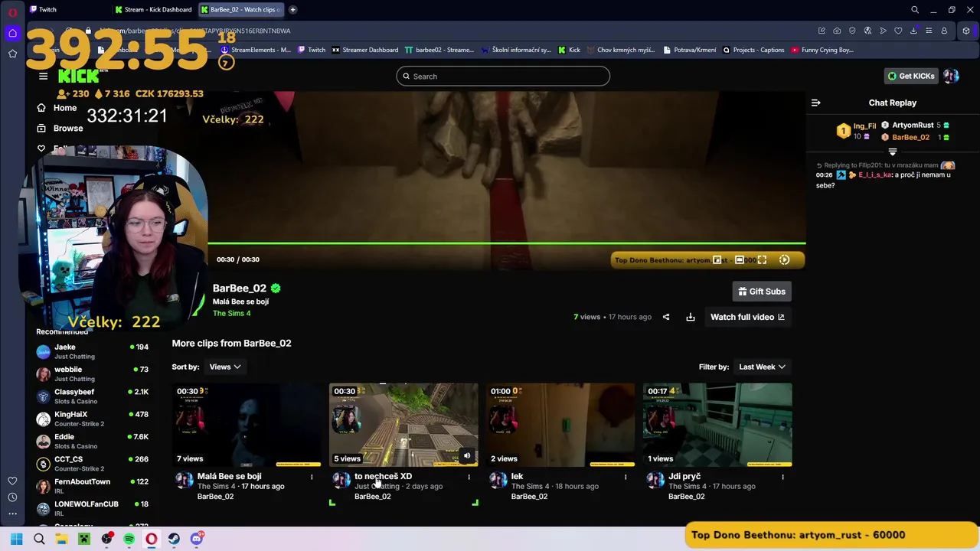
Task: Unmute the to nechceš XD clip preview
Action: [467, 456]
